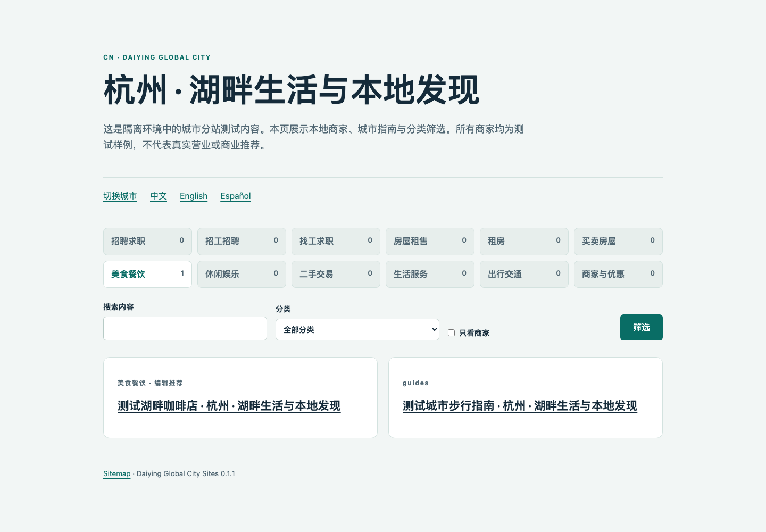Select the 房屋租售 category tab

click(430, 242)
